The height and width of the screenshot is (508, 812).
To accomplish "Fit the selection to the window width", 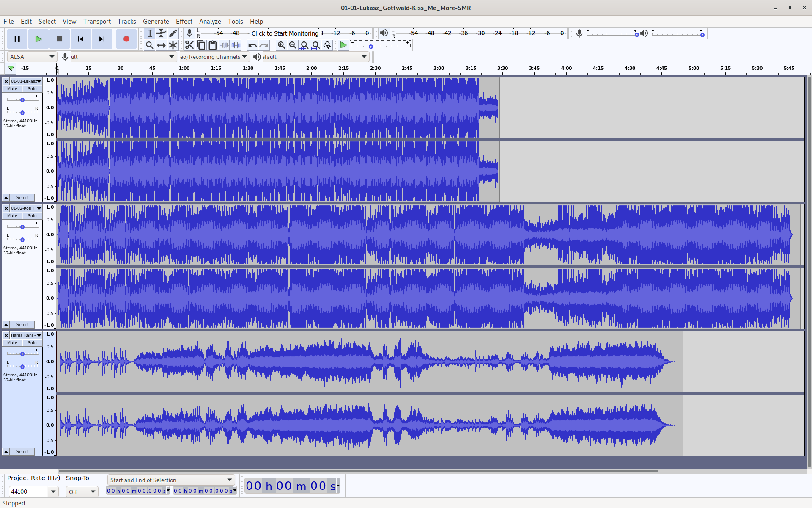I will [304, 45].
